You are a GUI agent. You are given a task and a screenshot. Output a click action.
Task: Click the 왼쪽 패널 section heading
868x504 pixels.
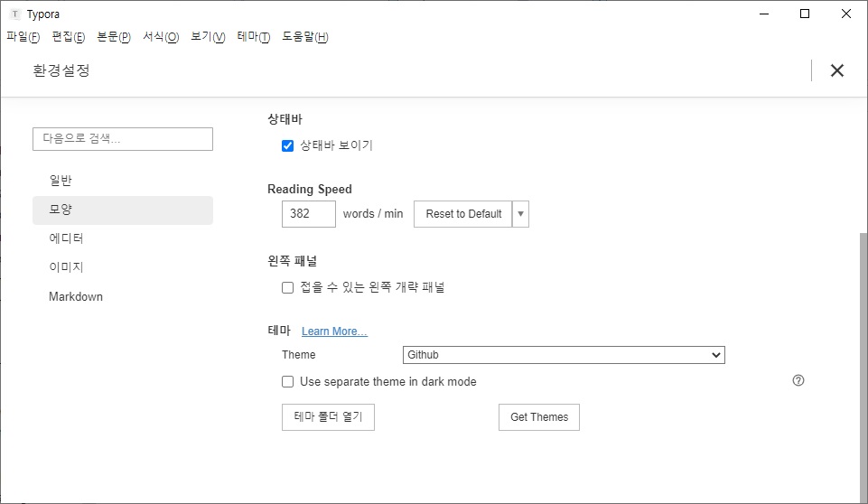coord(293,261)
